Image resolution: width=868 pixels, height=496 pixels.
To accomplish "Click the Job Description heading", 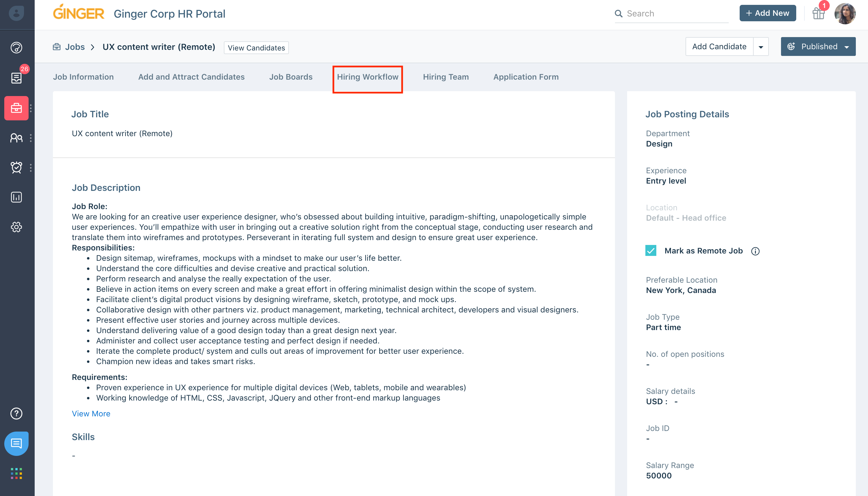I will point(106,188).
